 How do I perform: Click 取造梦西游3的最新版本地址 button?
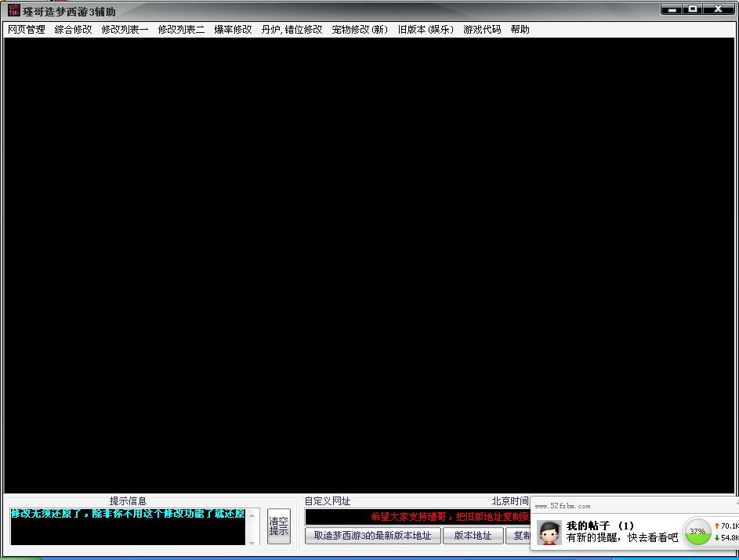tap(373, 536)
